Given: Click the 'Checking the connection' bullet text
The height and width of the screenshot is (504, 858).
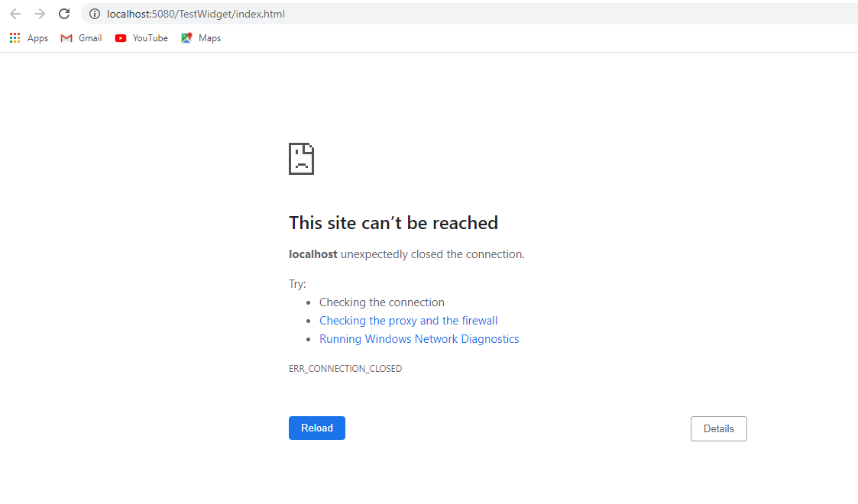Looking at the screenshot, I should pyautogui.click(x=382, y=302).
